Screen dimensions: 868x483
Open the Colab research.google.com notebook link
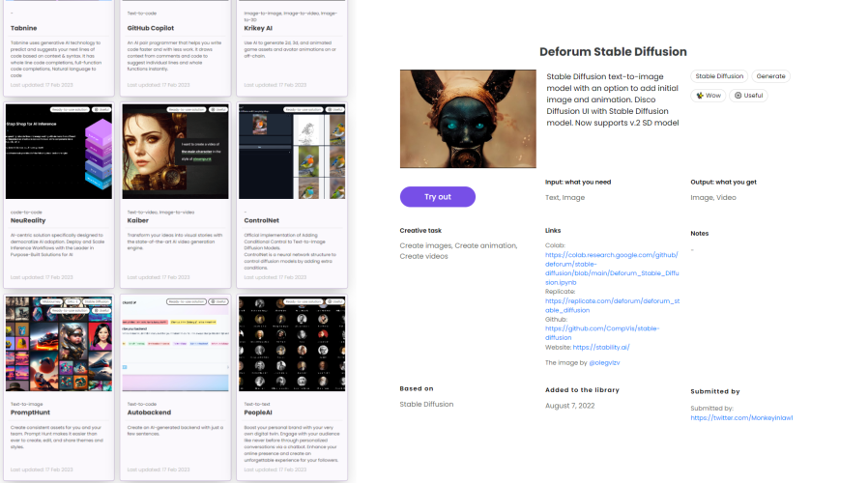coord(612,269)
